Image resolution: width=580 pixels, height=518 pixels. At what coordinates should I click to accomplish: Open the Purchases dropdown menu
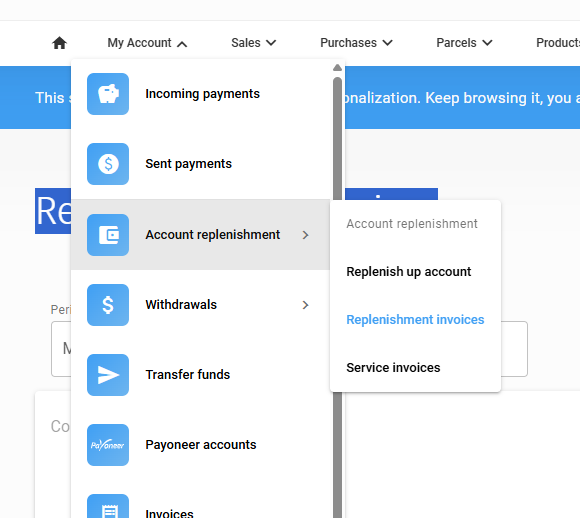[356, 43]
